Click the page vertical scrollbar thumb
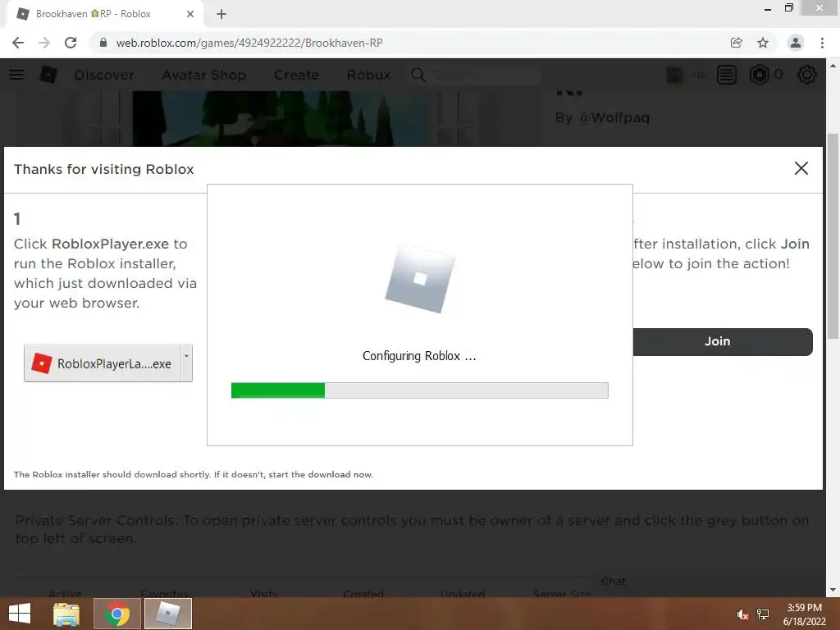 coord(833,235)
